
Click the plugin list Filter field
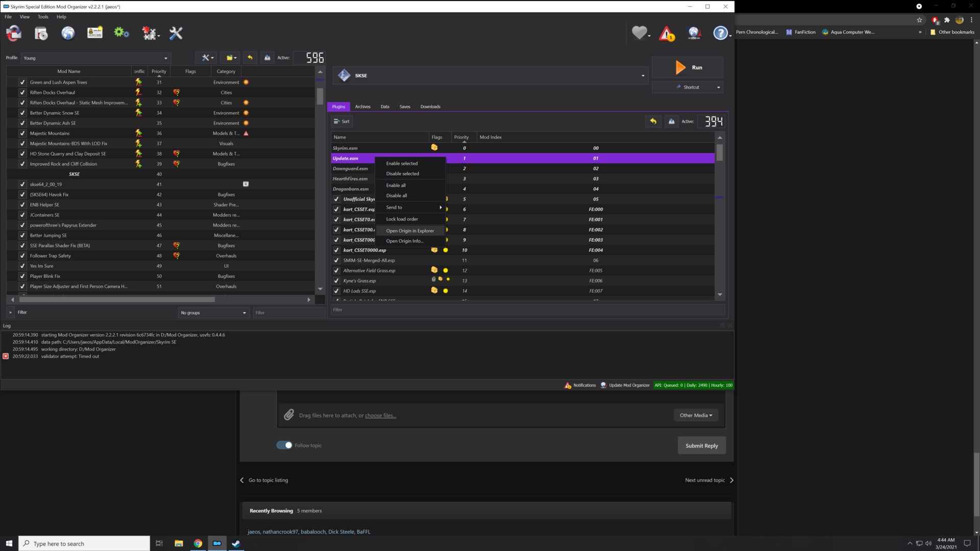[528, 310]
